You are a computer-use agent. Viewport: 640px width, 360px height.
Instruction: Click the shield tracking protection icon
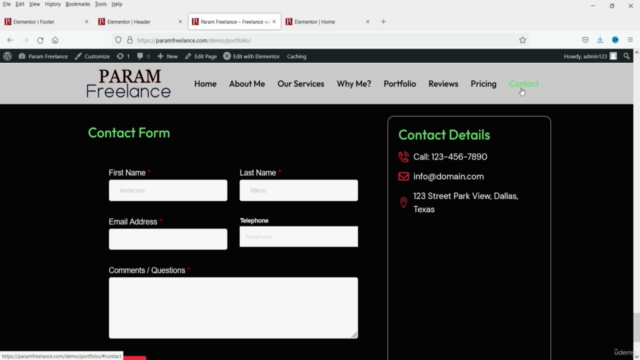coord(118,40)
